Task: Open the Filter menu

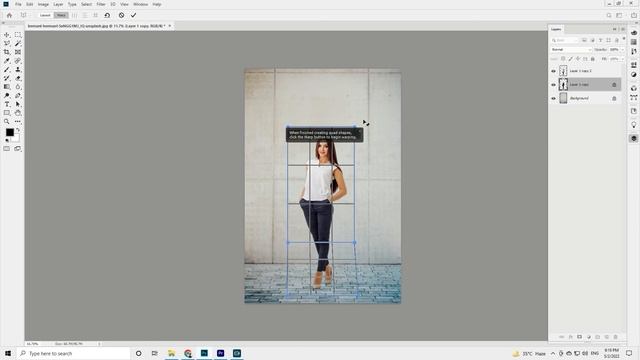Action: pos(101,4)
